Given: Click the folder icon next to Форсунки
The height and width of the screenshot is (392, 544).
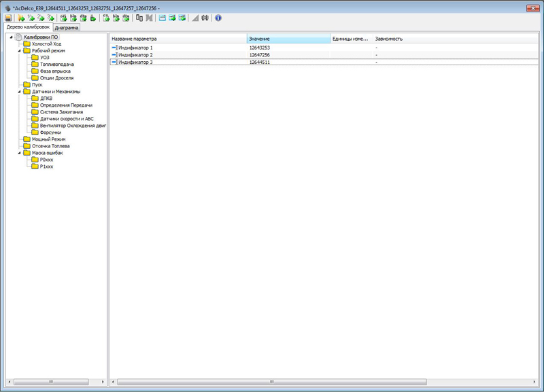Looking at the screenshot, I should pos(35,132).
